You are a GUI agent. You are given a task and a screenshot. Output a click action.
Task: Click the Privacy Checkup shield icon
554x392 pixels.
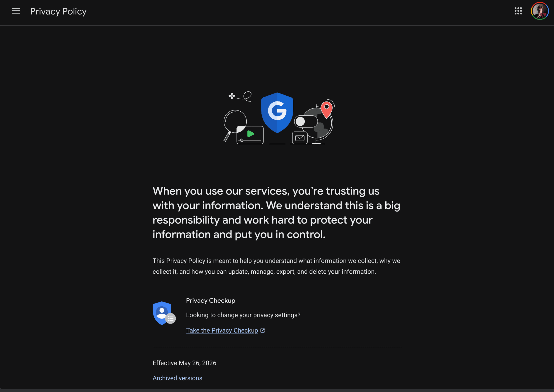coord(164,313)
